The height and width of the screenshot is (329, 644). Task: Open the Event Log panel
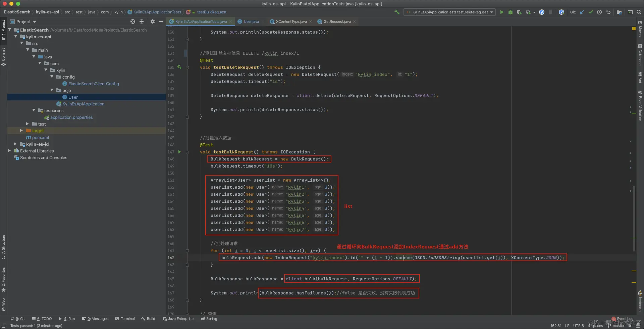point(625,319)
